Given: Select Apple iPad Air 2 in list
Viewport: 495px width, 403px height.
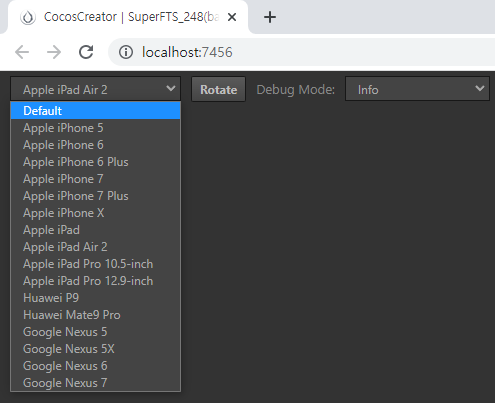Looking at the screenshot, I should click(96, 247).
